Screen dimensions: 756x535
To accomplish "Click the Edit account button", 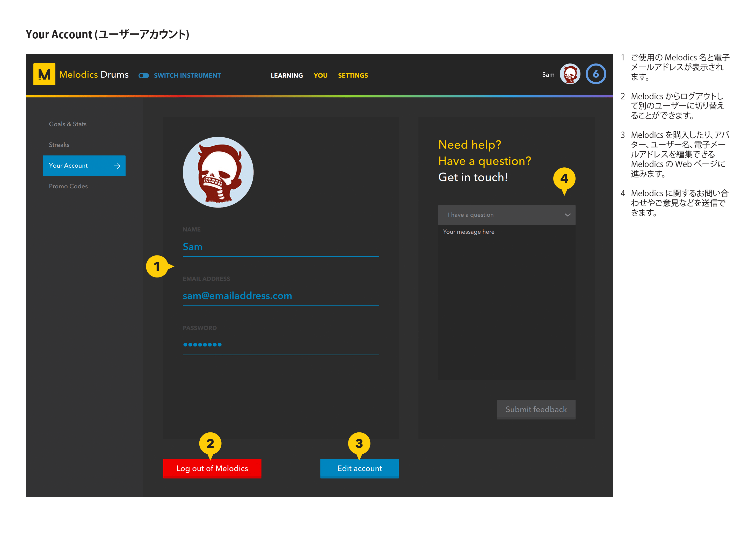I will [x=359, y=468].
